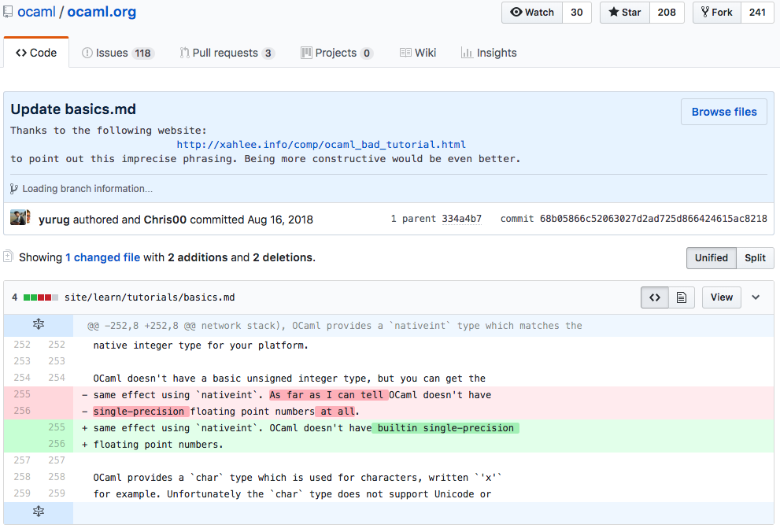The height and width of the screenshot is (532, 780).
Task: Open the Wiki tab
Action: [418, 53]
